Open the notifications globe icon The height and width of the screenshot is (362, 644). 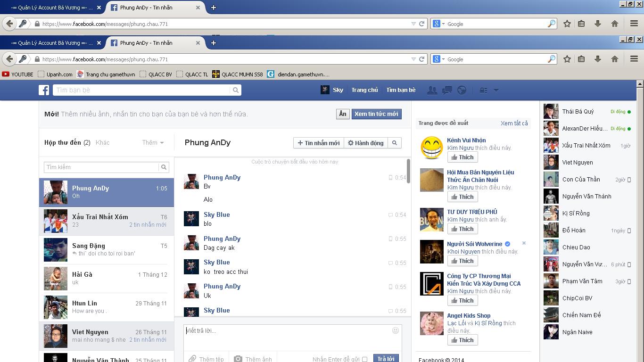(x=462, y=90)
